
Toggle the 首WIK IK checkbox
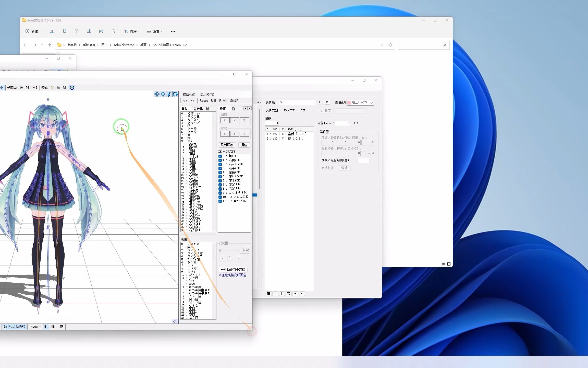tap(220, 156)
